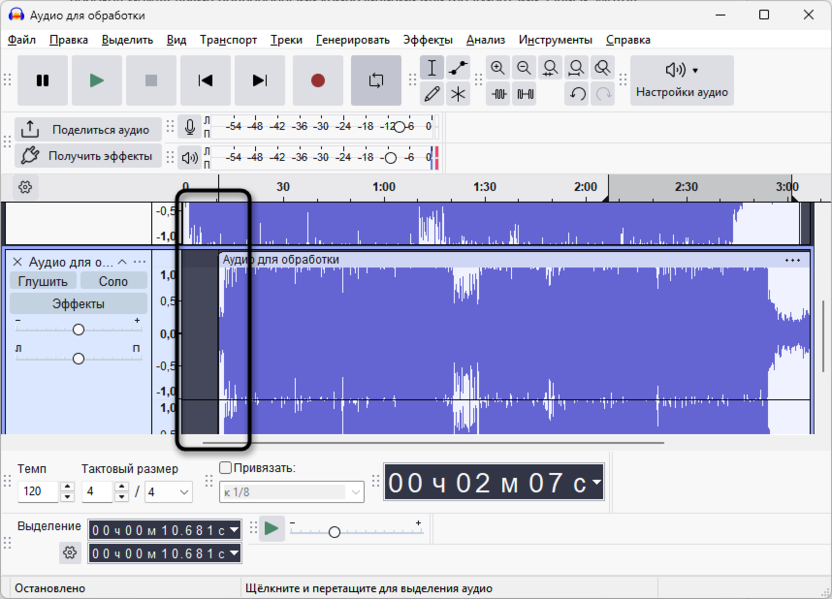Image resolution: width=832 pixels, height=599 pixels.
Task: Mute the track with Глушить
Action: tap(43, 281)
